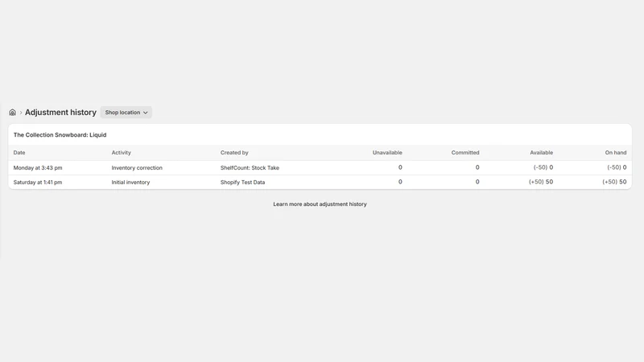
Task: Select the Created by column header
Action: [234, 152]
